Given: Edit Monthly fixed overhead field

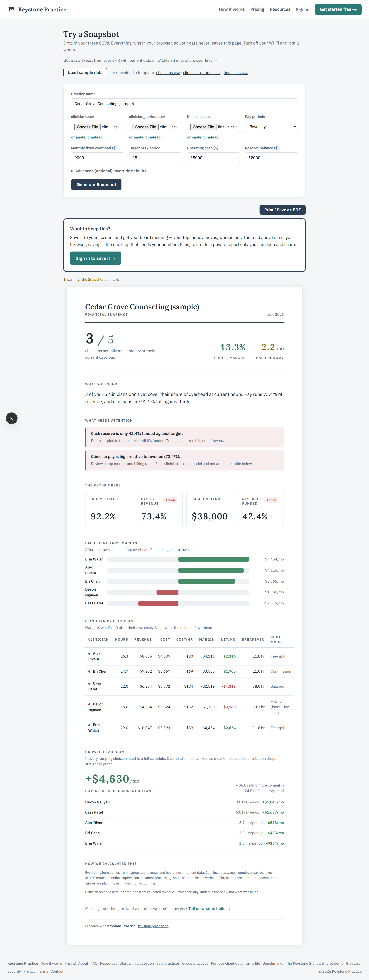Looking at the screenshot, I should [x=97, y=158].
